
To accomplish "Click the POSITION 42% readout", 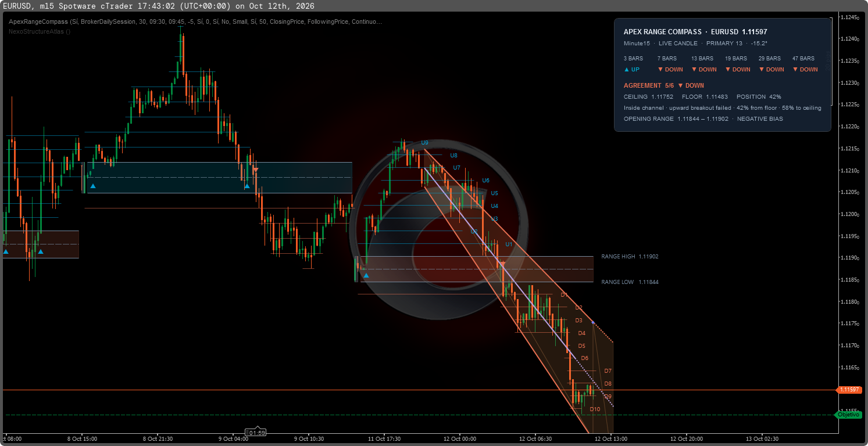I will [x=759, y=97].
